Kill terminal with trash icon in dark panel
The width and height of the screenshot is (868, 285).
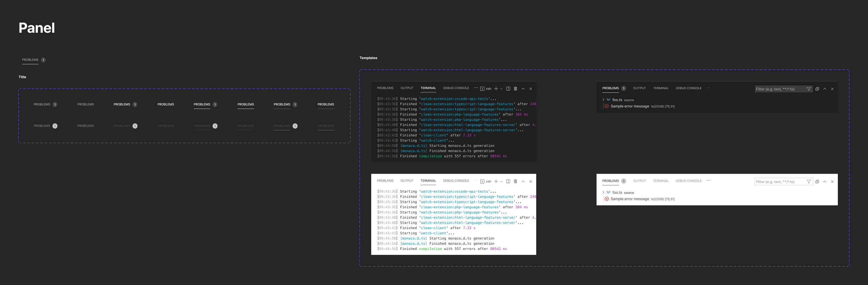click(515, 89)
